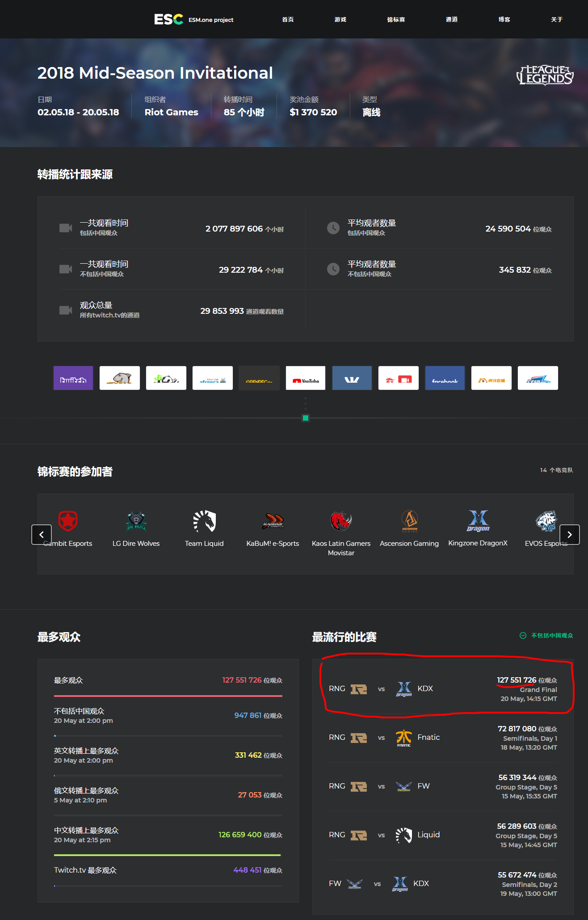Viewport: 588px width, 920px height.
Task: Click the camera icon beside 观众总量
Action: click(66, 310)
